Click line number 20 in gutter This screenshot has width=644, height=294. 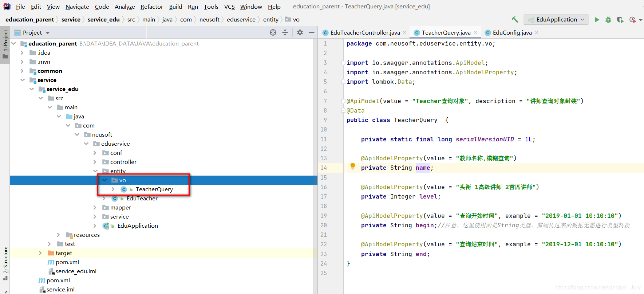[324, 225]
